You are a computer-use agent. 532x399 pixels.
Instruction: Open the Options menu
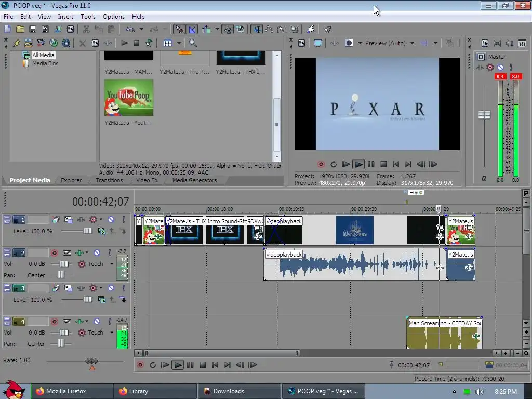[x=114, y=16]
